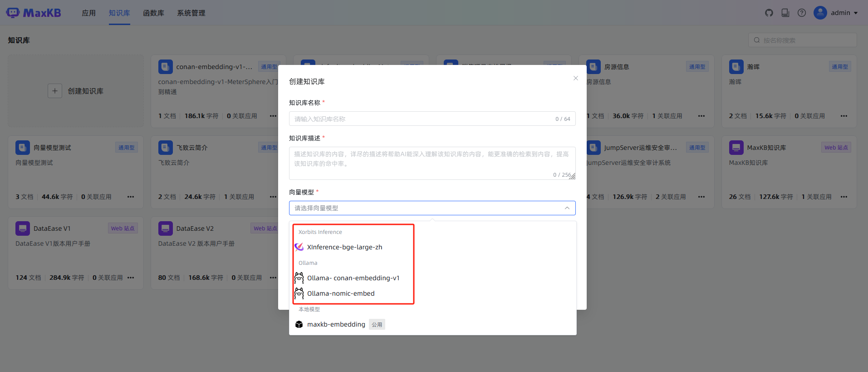
Task: Click cube icon next to maxkb-embedding
Action: click(x=299, y=324)
